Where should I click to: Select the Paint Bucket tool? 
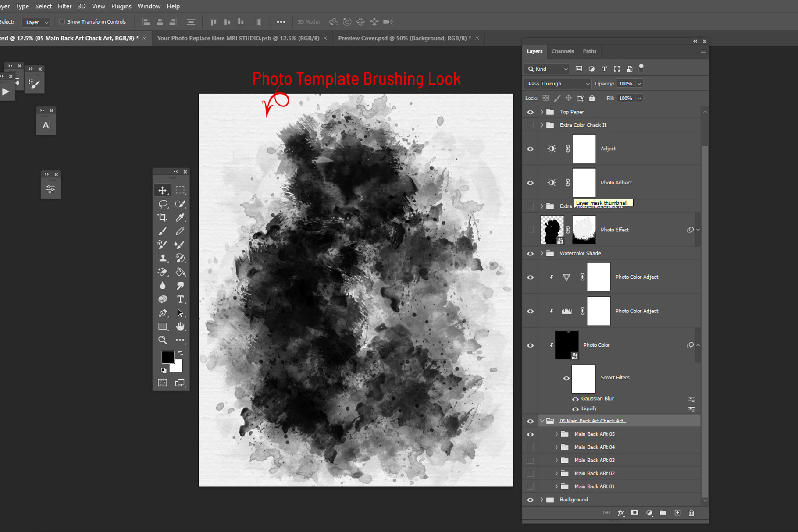click(x=180, y=272)
